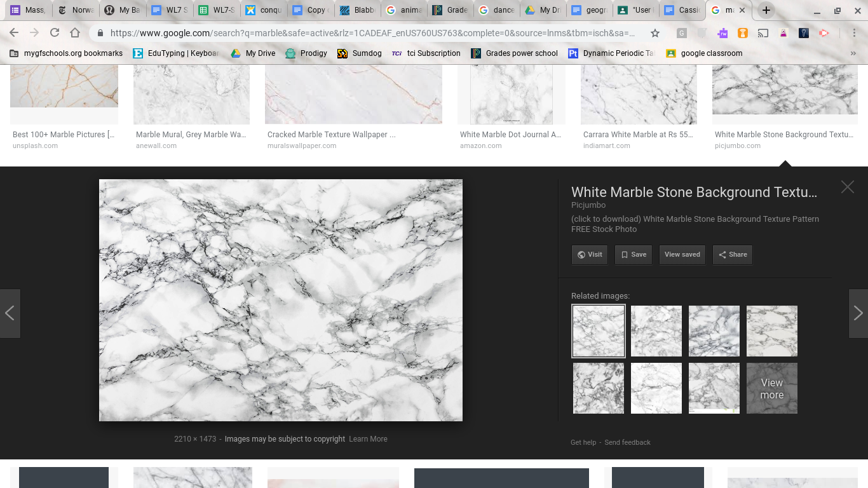Click the Picjumbo source link
The height and width of the screenshot is (488, 868).
588,205
